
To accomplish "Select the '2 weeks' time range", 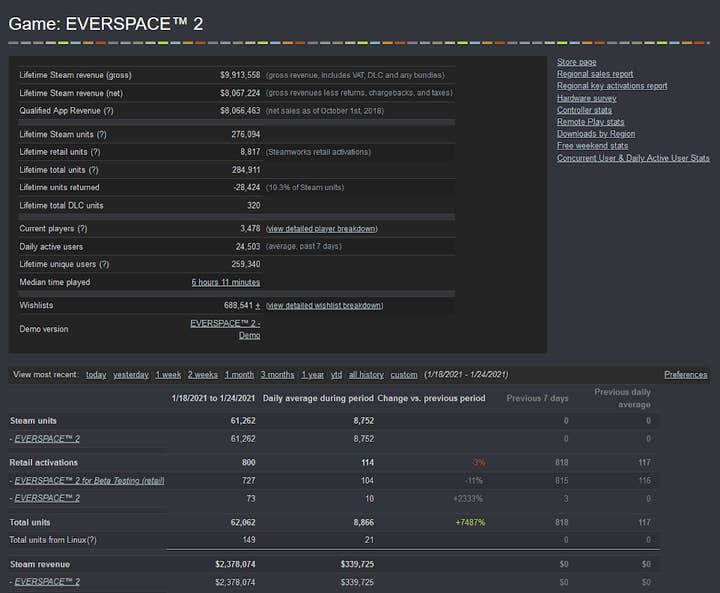I will [202, 375].
